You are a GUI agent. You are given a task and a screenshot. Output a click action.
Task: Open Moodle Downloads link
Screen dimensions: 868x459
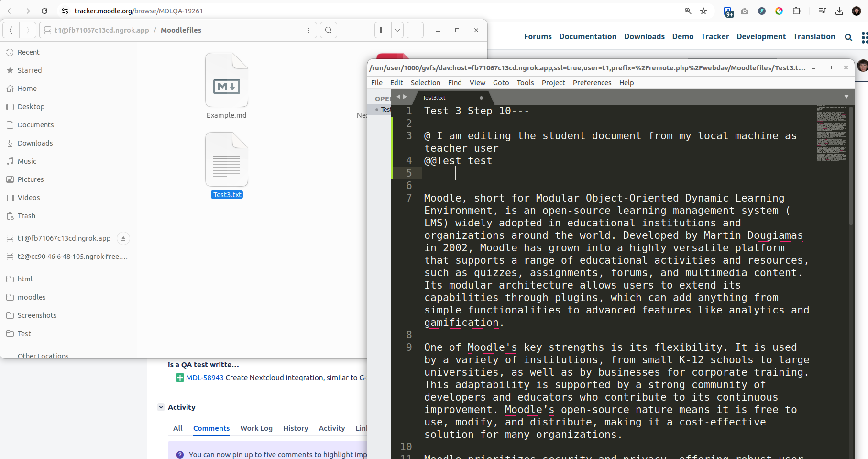644,36
